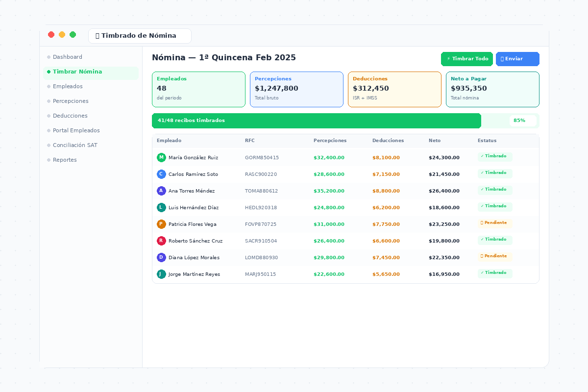Open Portal Empleados in sidebar
Screen dimensions: 588x392
[91, 130]
